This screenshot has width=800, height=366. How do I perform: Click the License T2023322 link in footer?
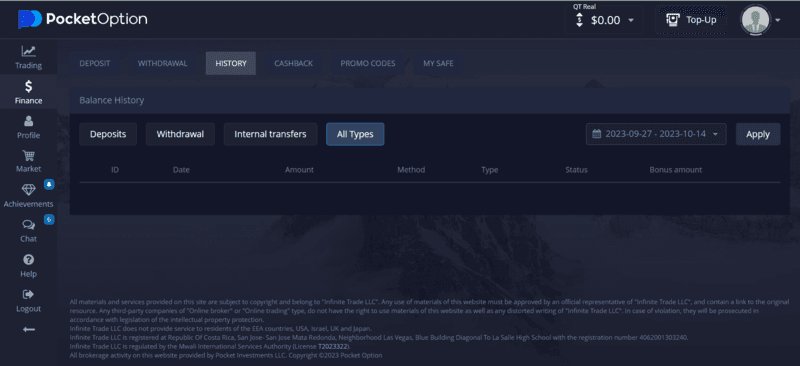click(333, 346)
